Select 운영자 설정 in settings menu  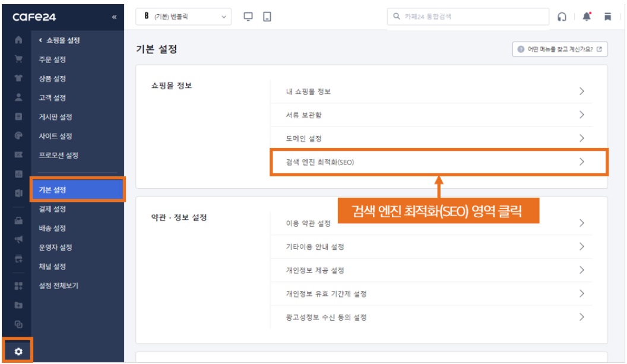point(56,247)
